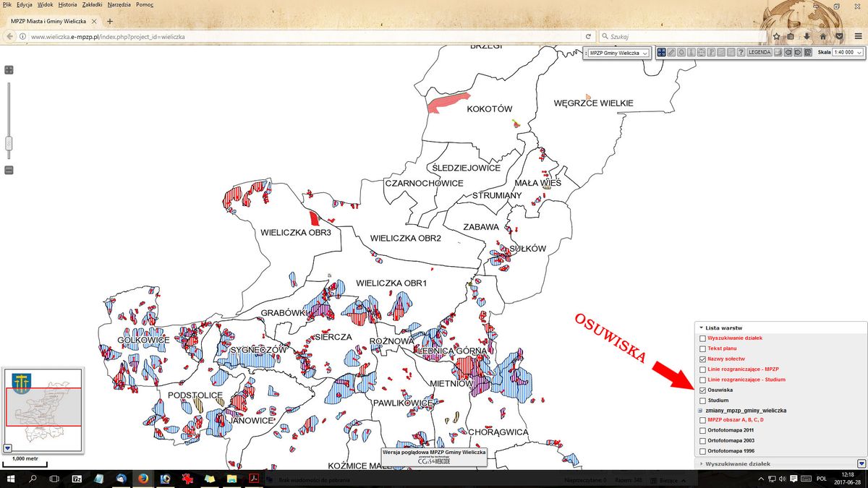This screenshot has height=488, width=868.
Task: Show hidden system tray icons
Action: pyautogui.click(x=759, y=479)
